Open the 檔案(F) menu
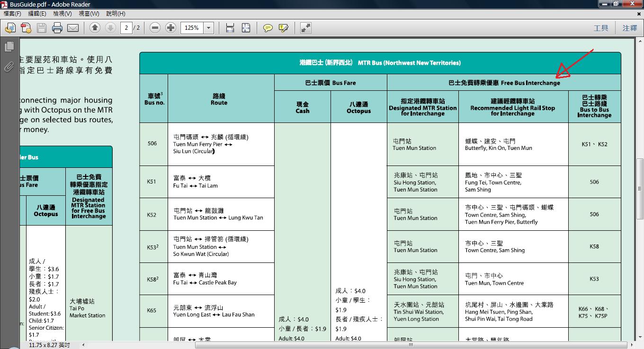Image resolution: width=644 pixels, height=349 pixels. point(12,14)
